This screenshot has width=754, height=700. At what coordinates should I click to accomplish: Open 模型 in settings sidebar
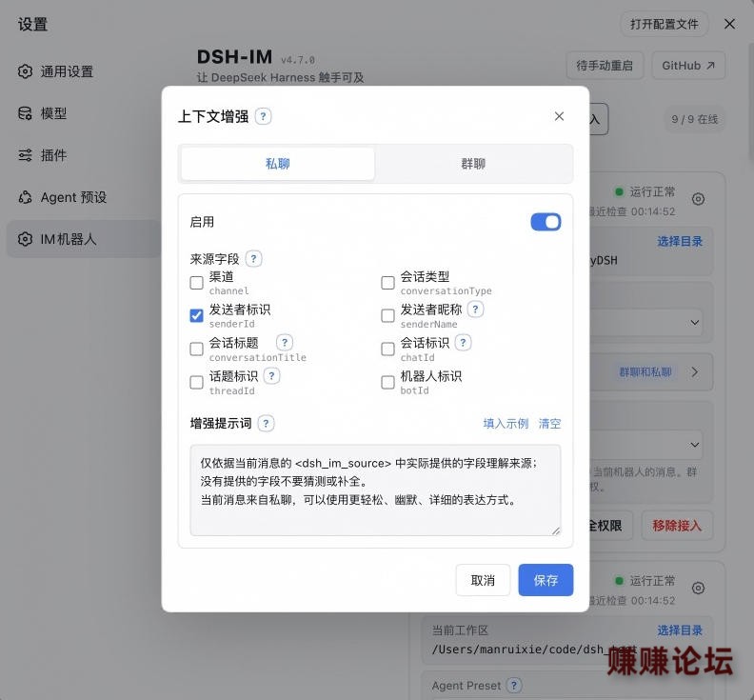pos(83,113)
